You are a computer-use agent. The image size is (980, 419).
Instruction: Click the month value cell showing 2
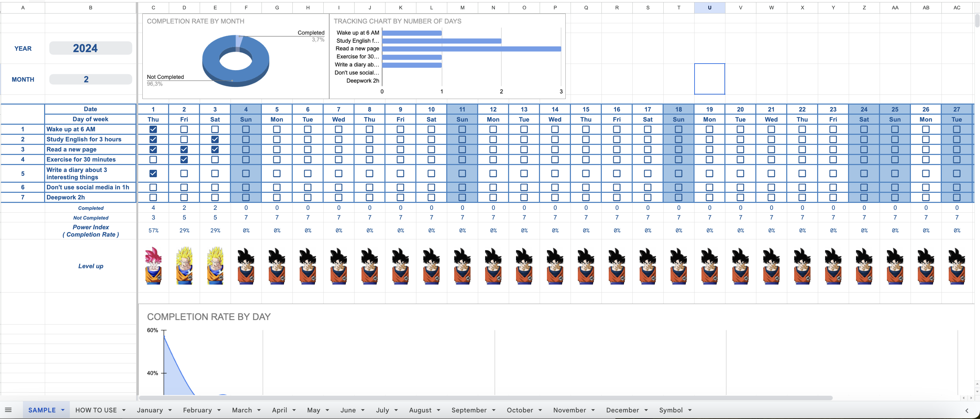click(x=91, y=79)
